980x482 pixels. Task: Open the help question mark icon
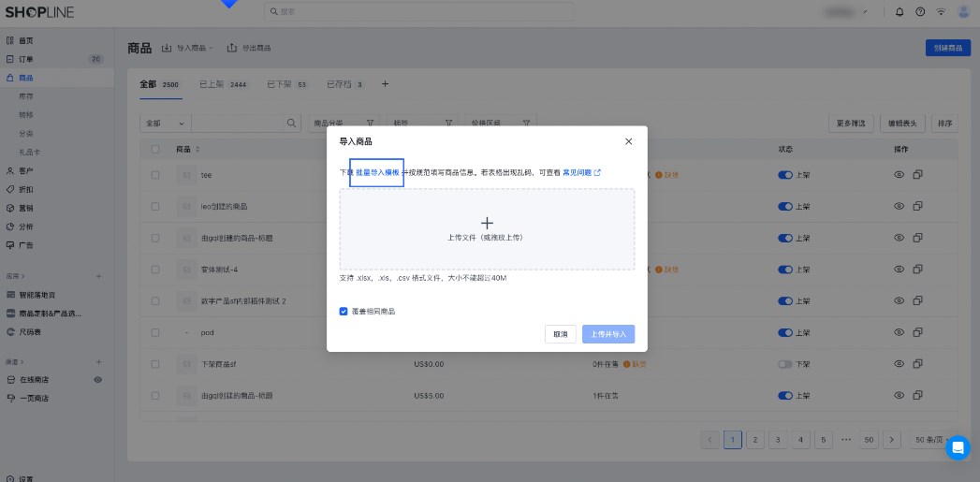[x=920, y=12]
